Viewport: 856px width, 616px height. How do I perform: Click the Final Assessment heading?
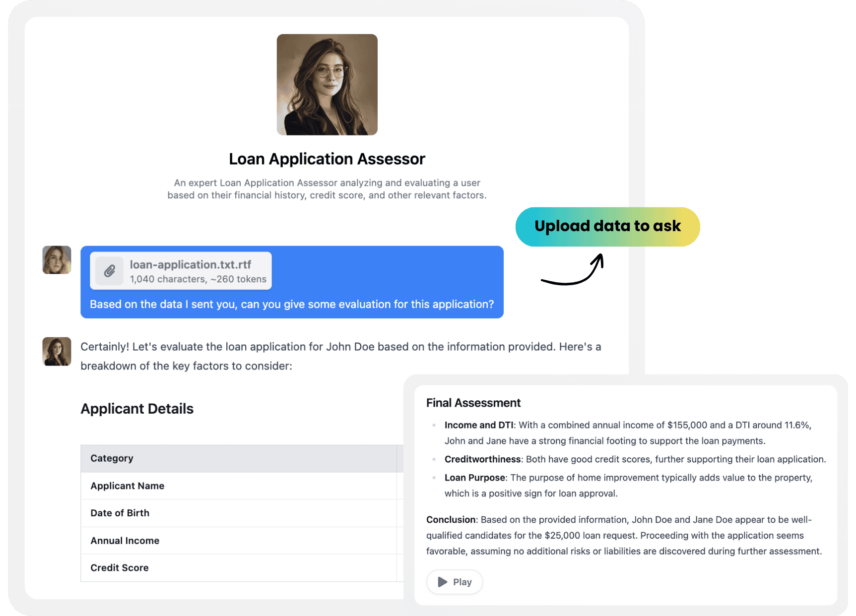[473, 403]
